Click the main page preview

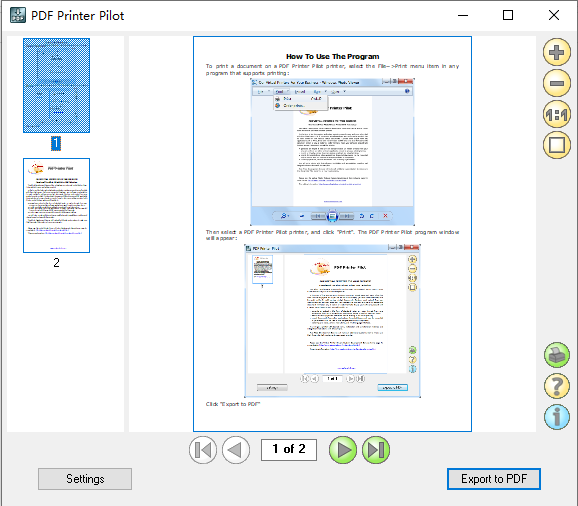pyautogui.click(x=332, y=234)
